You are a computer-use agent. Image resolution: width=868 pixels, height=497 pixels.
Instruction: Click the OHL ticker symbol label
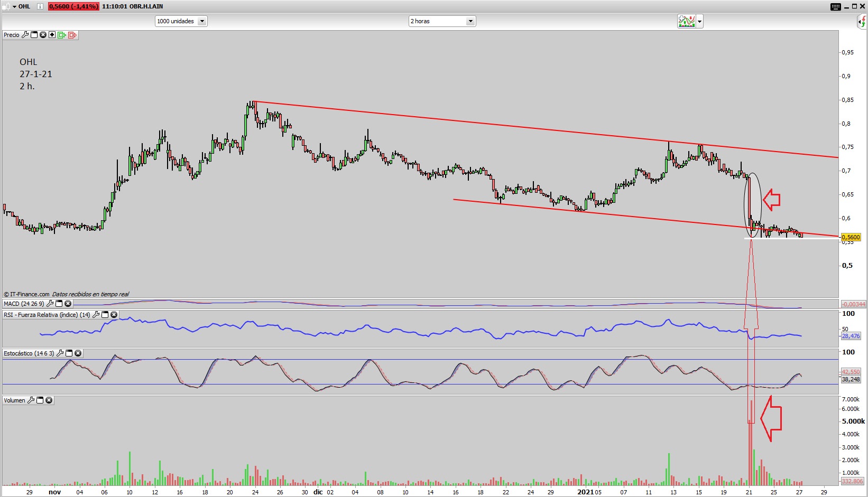click(x=24, y=6)
